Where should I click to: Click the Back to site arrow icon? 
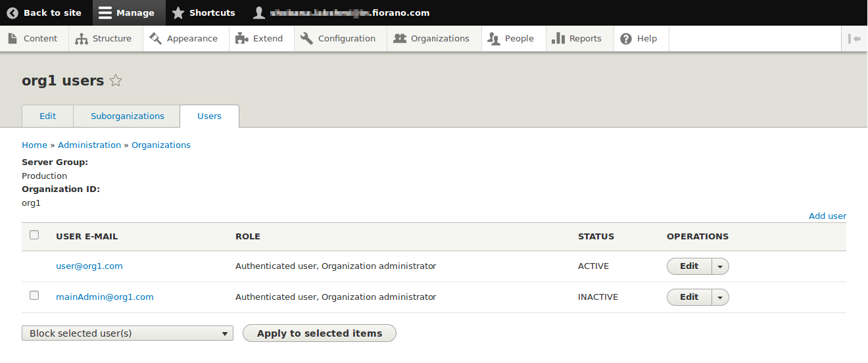(12, 12)
